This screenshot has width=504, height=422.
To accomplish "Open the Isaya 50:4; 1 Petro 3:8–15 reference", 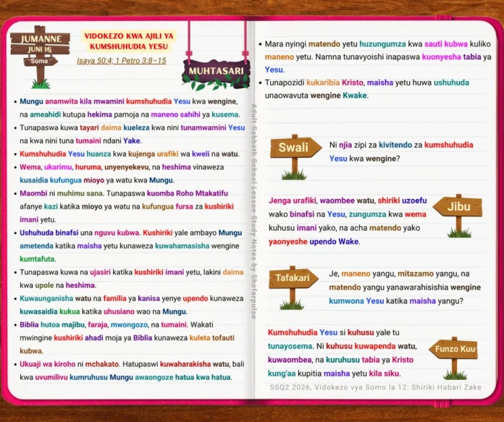I will pos(122,61).
